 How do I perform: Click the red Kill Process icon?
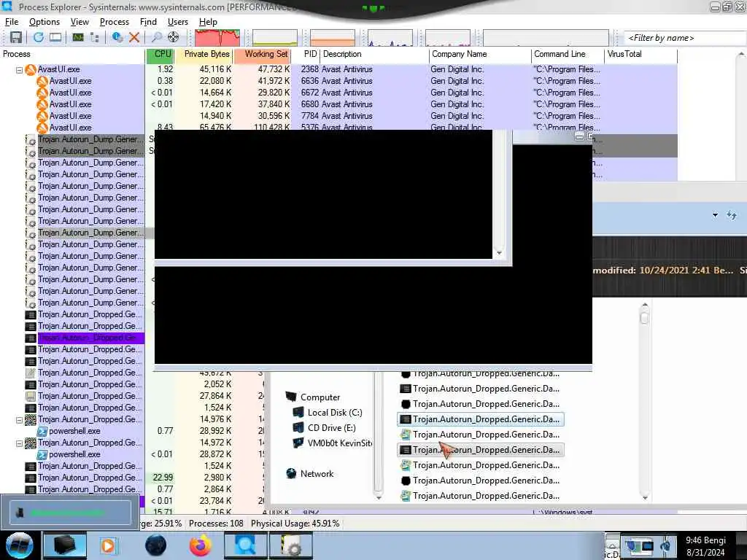tap(134, 37)
